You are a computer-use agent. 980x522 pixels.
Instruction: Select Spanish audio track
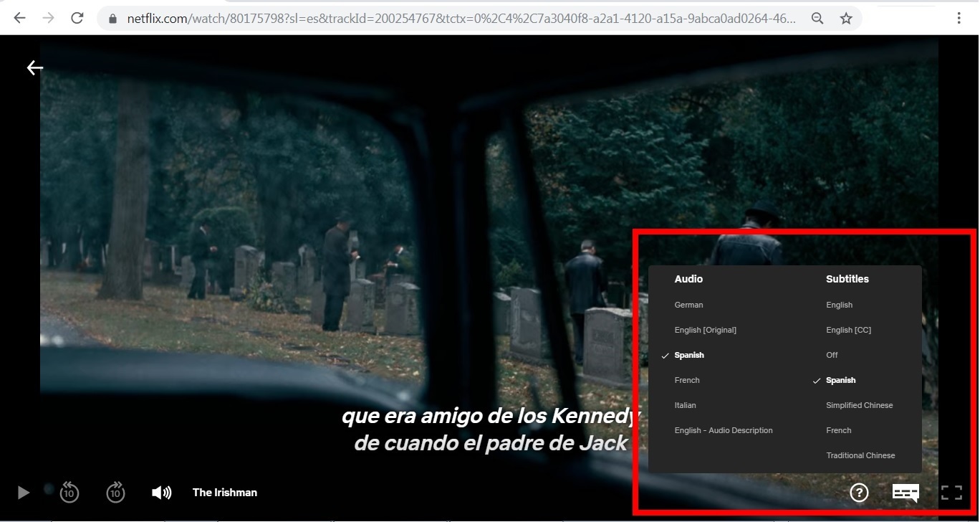(x=689, y=355)
